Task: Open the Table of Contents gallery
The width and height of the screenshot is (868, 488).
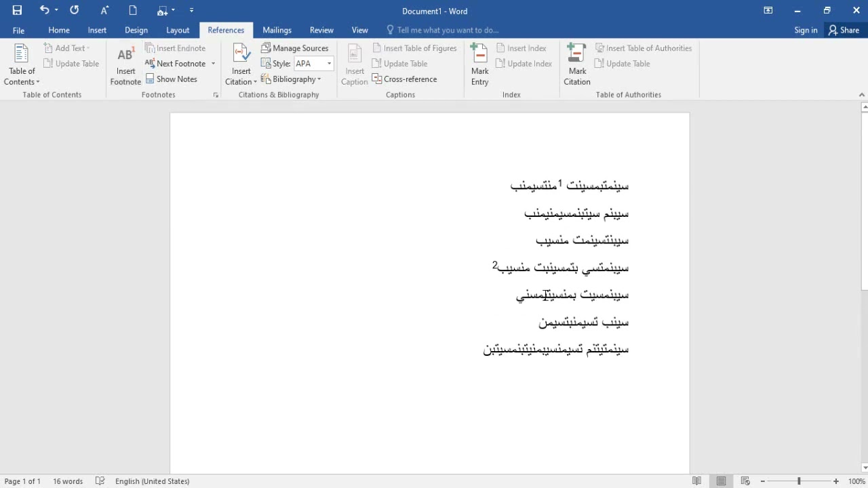Action: 22,65
